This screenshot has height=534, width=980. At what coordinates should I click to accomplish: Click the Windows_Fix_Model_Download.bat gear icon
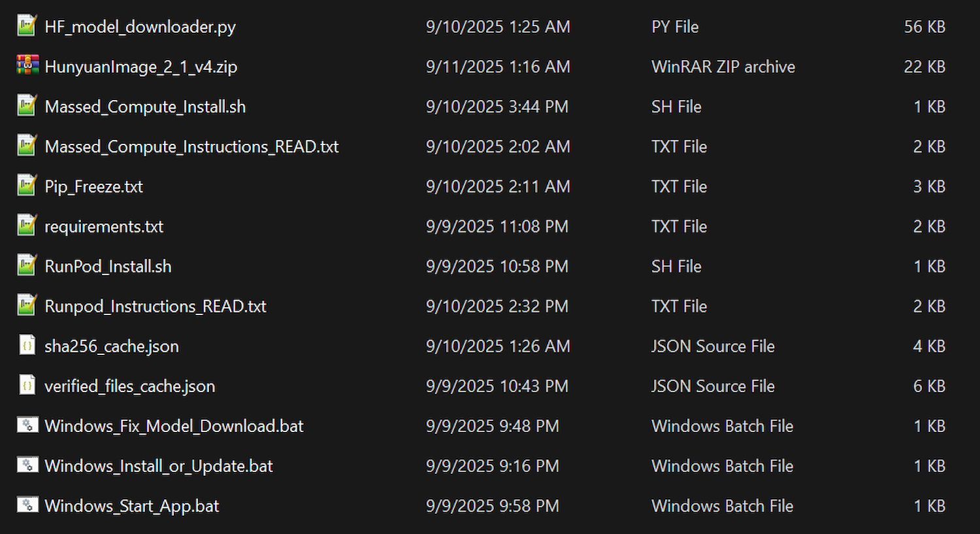point(27,426)
